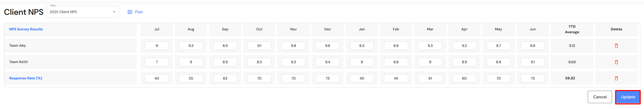Screen dimensions: 644x109
Task: Delete the Response Rate row
Action: click(x=616, y=78)
